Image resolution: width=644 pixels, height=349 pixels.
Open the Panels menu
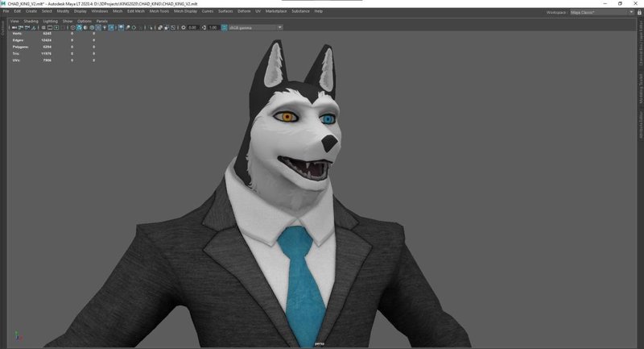coord(102,21)
